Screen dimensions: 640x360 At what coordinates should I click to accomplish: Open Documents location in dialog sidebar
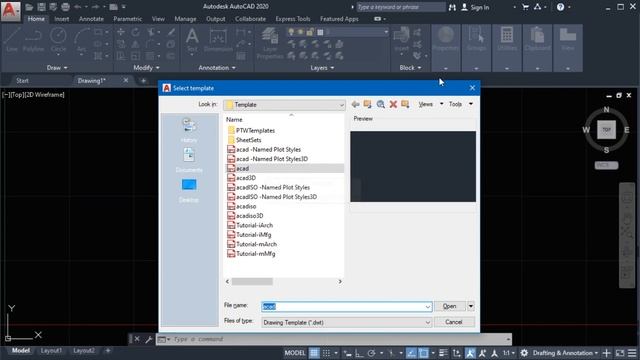189,160
